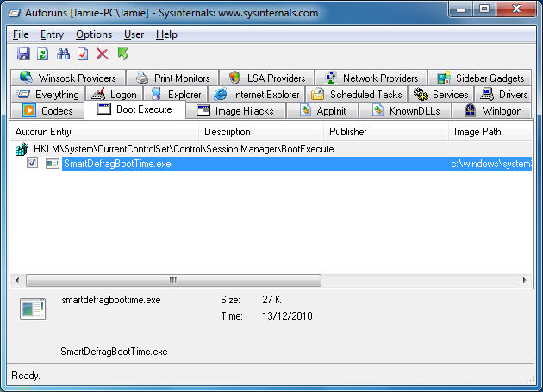Screen dimensions: 543x392
Task: Click the horizontal scrollbar right arrow
Action: coord(524,280)
